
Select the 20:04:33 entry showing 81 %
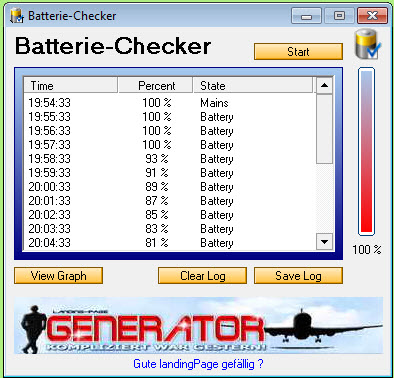click(169, 243)
